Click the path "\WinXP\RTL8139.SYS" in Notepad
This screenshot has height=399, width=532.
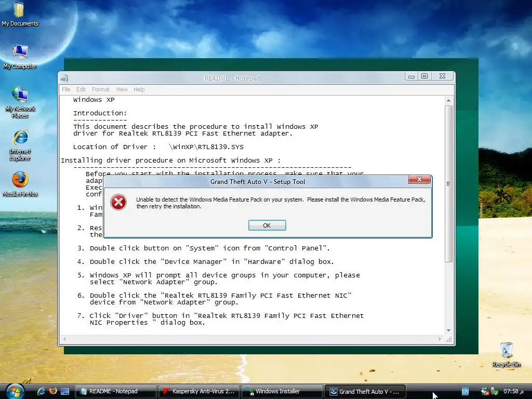206,147
